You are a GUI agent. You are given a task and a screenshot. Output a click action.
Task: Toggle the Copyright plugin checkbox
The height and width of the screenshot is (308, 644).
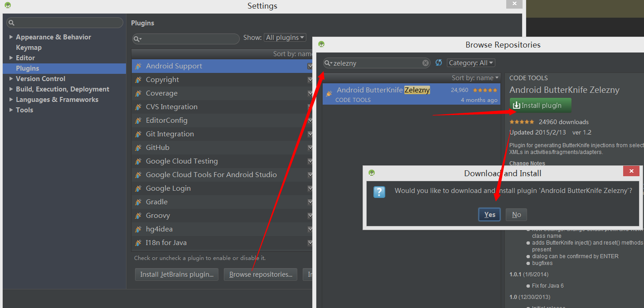pos(310,80)
